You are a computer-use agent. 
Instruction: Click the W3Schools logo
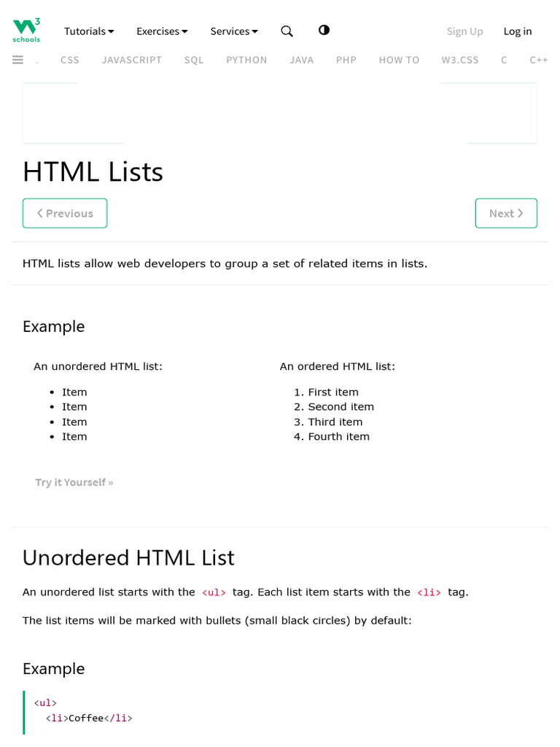(26, 31)
